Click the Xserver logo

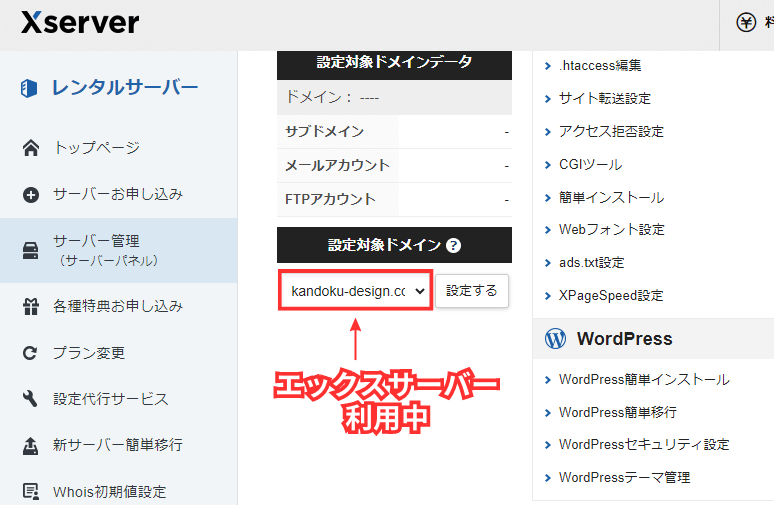(x=80, y=23)
